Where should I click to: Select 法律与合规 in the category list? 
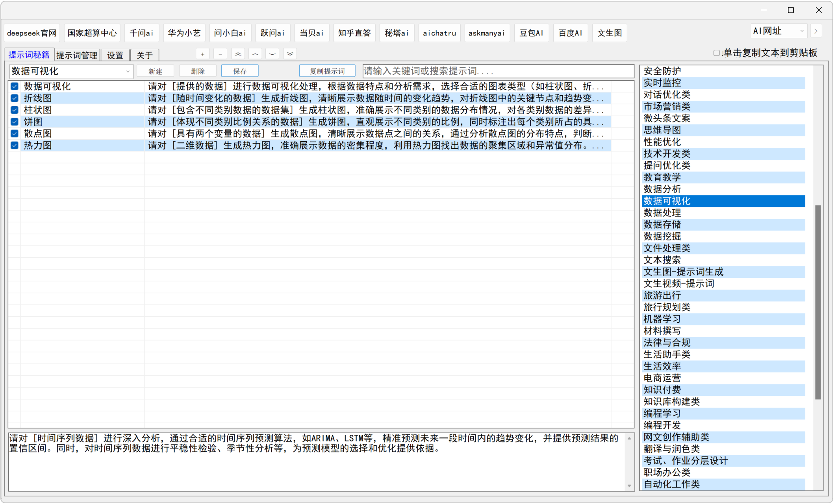click(723, 343)
